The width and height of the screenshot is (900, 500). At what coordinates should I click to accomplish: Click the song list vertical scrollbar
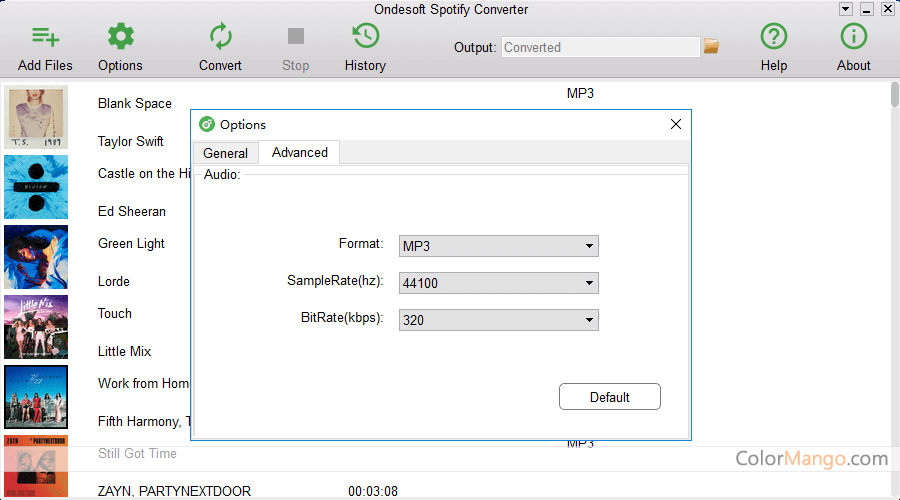[x=894, y=96]
